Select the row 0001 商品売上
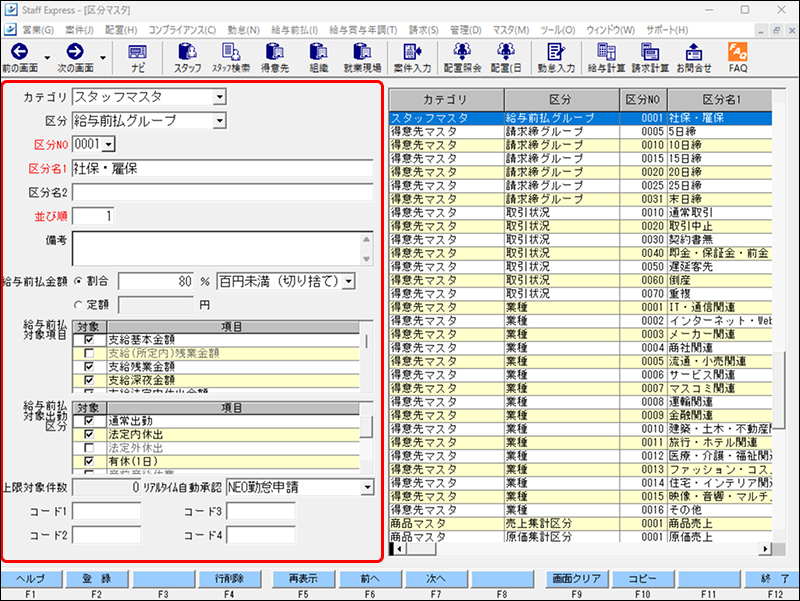The width and height of the screenshot is (800, 601). coord(580,523)
